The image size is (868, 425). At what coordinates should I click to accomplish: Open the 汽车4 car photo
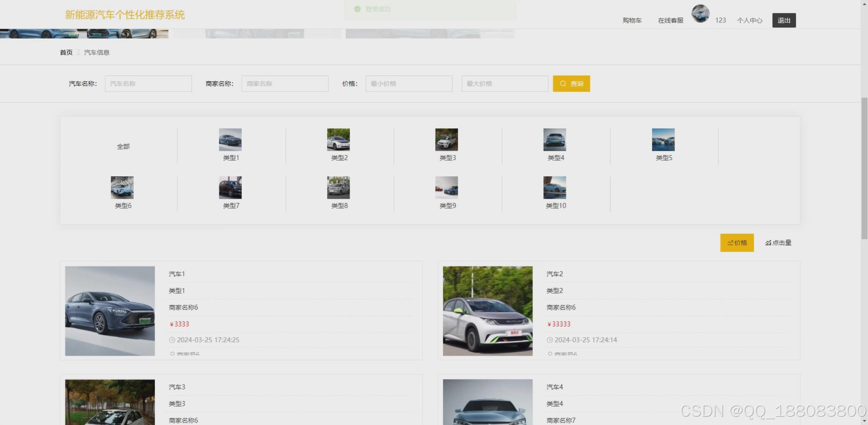[488, 402]
